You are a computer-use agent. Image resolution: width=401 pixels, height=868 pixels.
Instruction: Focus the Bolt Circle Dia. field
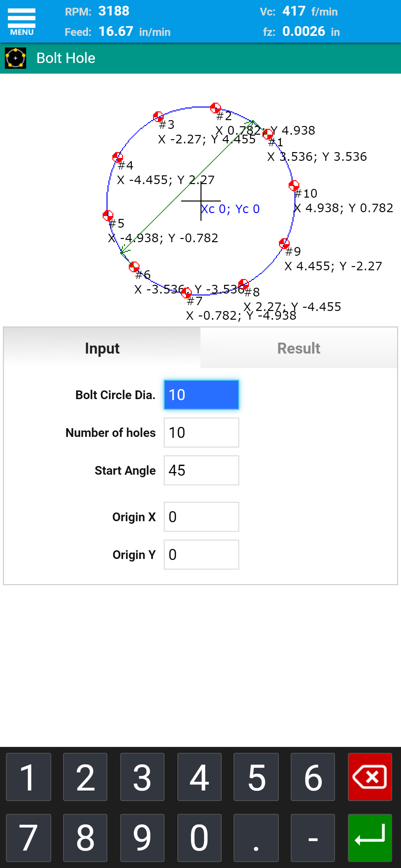(x=201, y=395)
